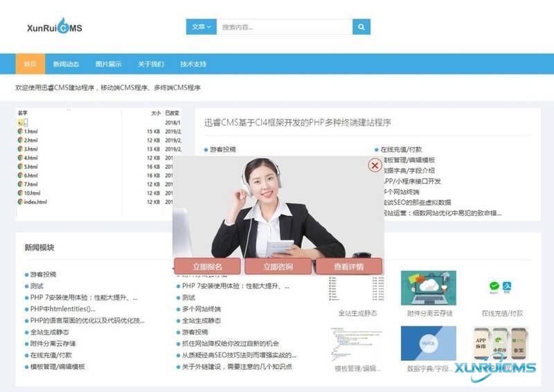Open the APP/小程序 phones image thumbnail
Viewport: 554px width, 392px height.
point(501,343)
